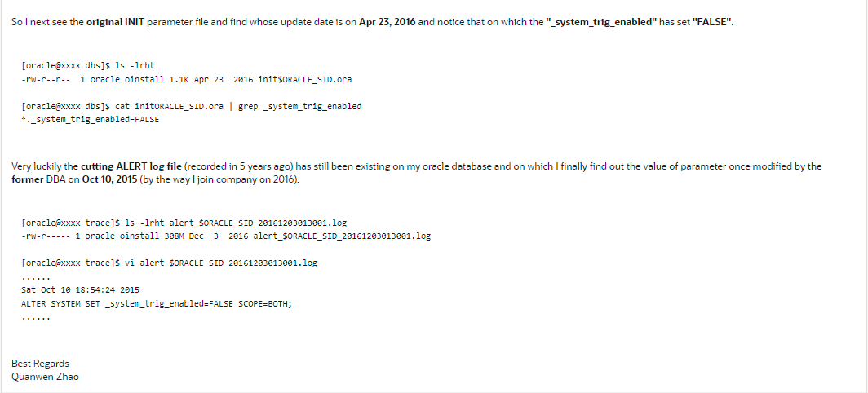Click the "ALTER SYSTEM SET" statement line

[x=156, y=303]
